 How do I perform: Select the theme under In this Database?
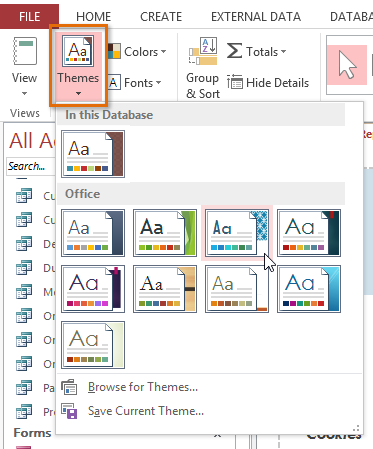pyautogui.click(x=93, y=154)
